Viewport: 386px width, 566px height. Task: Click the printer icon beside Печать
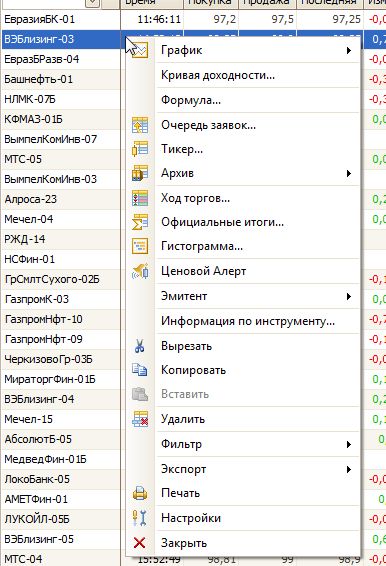(x=140, y=493)
